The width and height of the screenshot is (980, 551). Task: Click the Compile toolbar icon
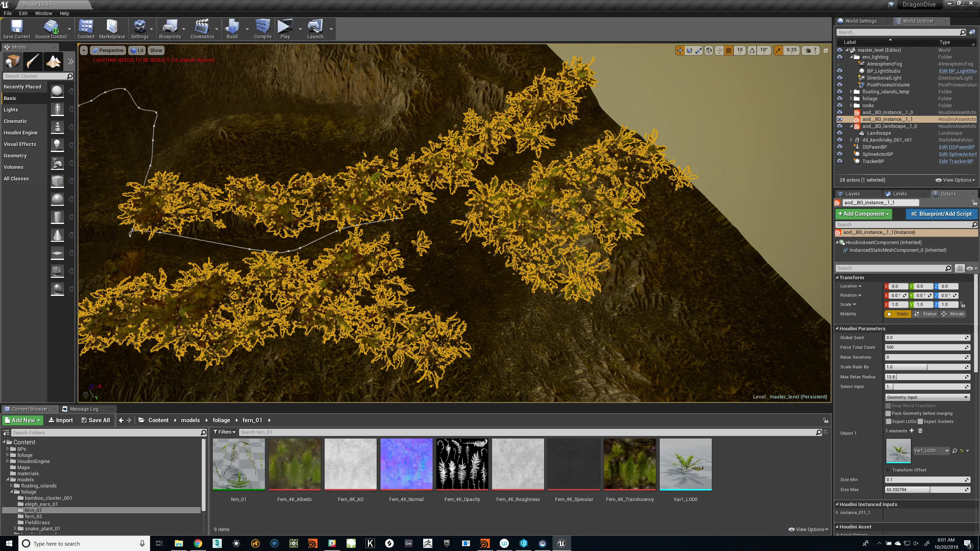[263, 29]
